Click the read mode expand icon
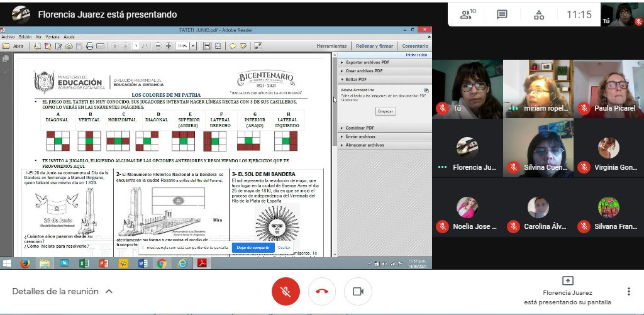 258,47
